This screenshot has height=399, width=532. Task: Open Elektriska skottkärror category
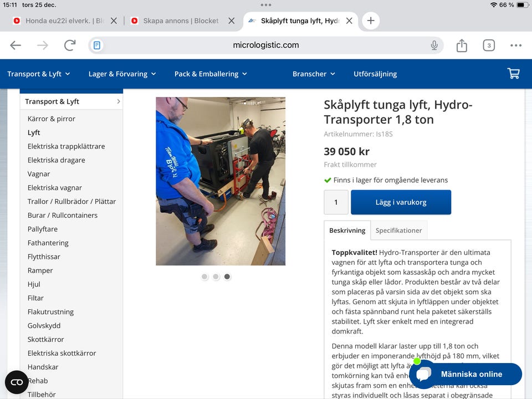point(62,353)
